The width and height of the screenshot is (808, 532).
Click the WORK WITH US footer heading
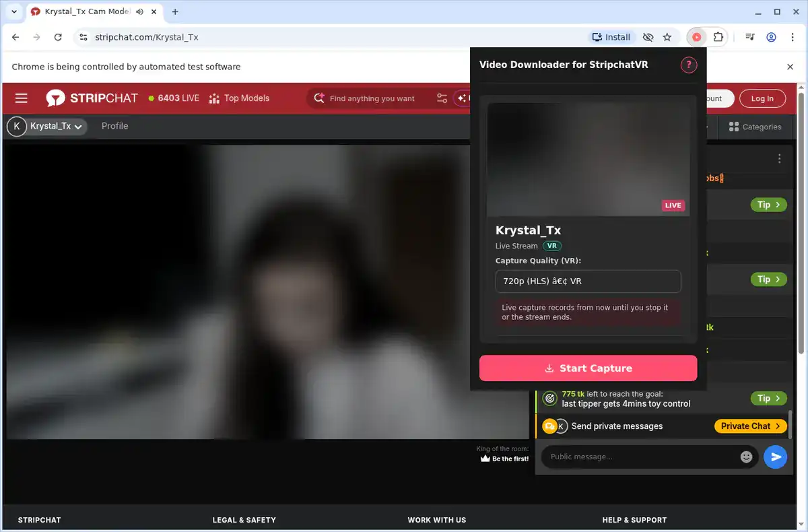[x=436, y=520]
